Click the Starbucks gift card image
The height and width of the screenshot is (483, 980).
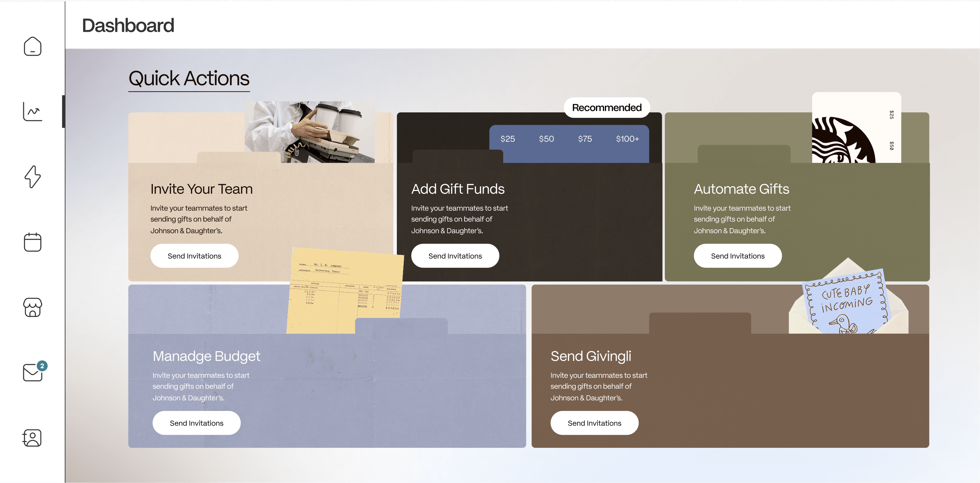[856, 128]
